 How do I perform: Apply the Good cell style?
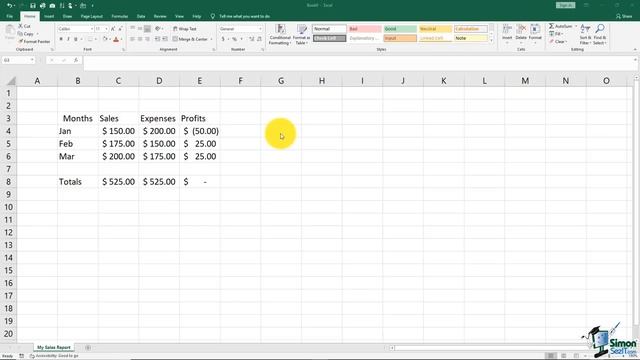[400, 29]
